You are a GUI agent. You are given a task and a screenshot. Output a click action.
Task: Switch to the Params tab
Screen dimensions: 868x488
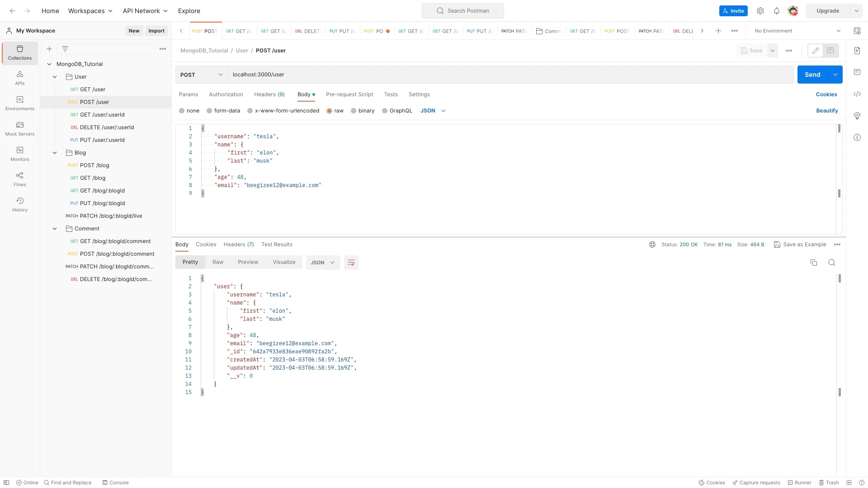(189, 94)
